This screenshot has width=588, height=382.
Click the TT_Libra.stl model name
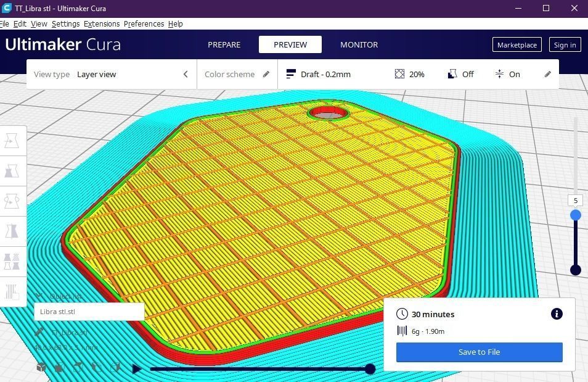[x=70, y=333]
